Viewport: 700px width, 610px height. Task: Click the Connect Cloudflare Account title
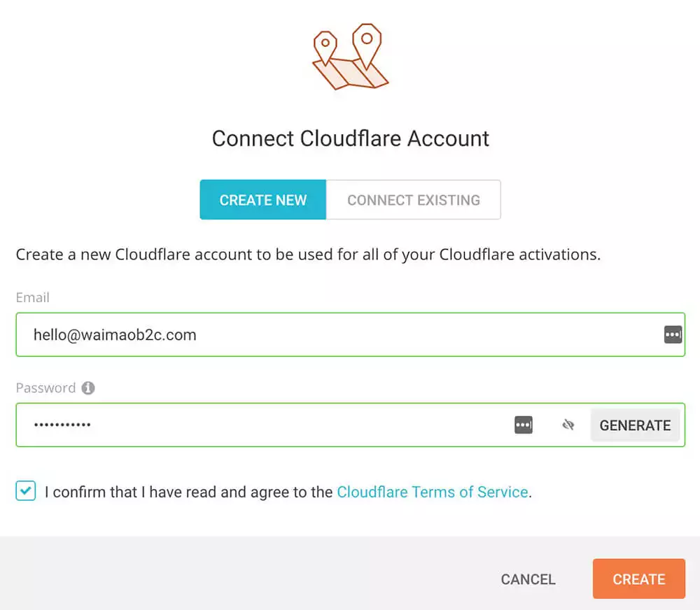pos(350,139)
